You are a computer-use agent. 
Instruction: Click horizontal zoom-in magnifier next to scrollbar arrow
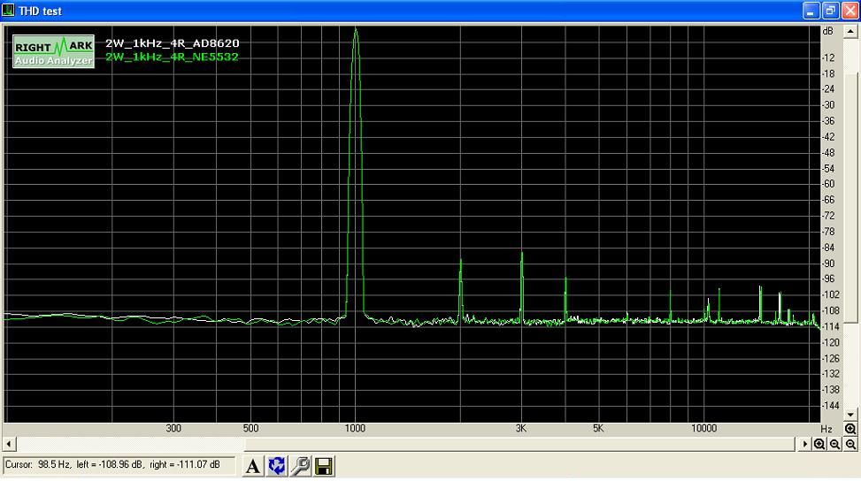(819, 444)
